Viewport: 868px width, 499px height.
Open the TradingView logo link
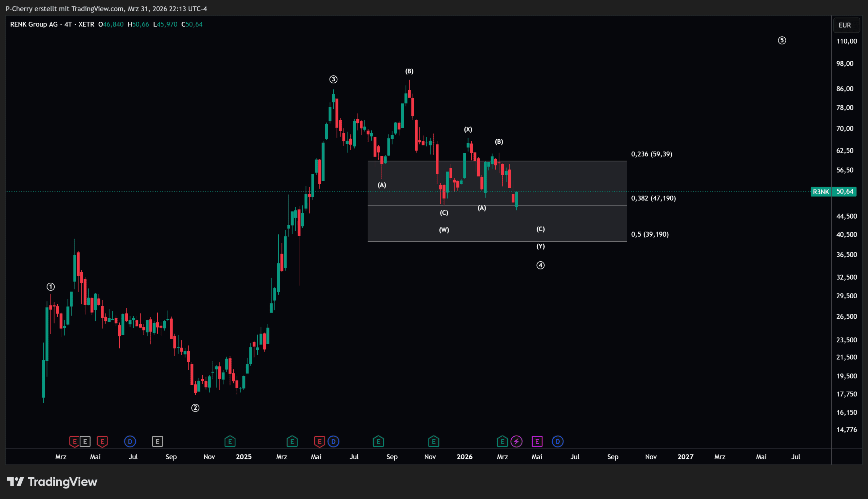tap(52, 482)
